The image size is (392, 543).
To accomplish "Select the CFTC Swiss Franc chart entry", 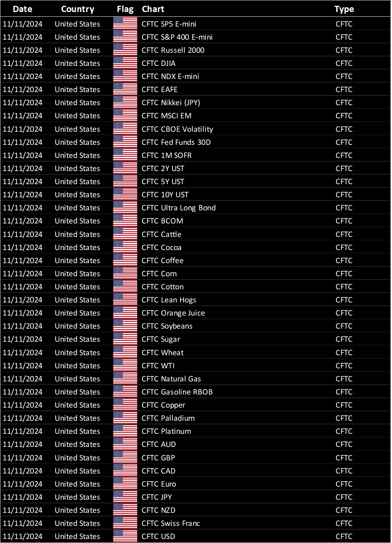I will tap(171, 523).
